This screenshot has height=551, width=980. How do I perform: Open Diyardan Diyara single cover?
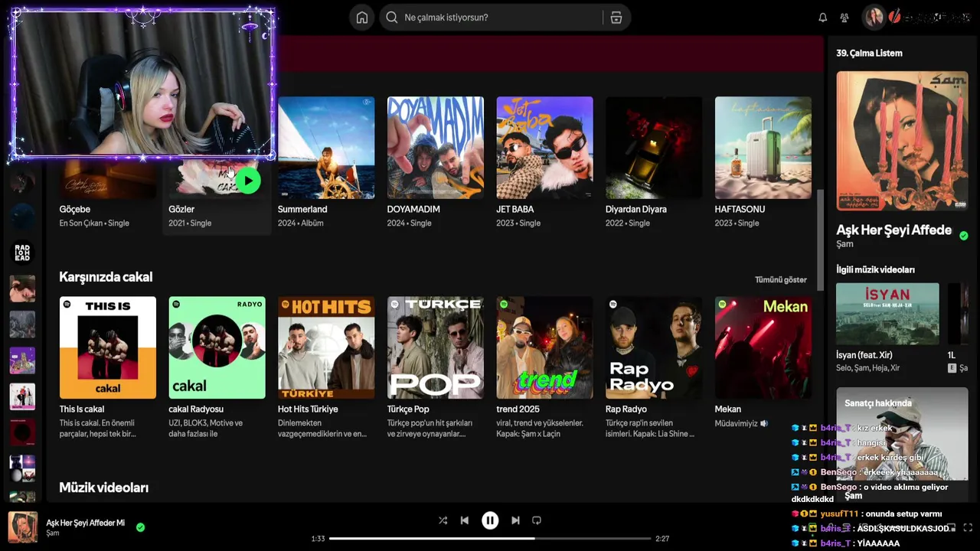tap(654, 148)
